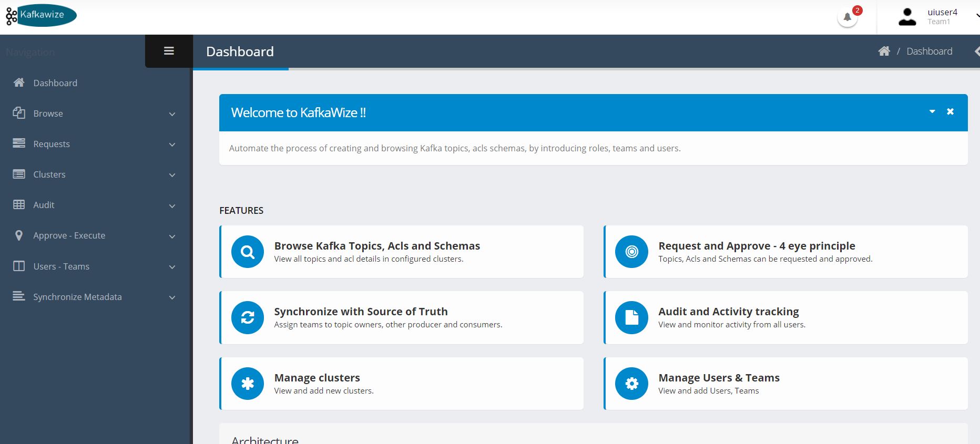Screen dimensions: 980x444
Task: Open Synchronize with Source of Truth title
Action: pos(361,312)
